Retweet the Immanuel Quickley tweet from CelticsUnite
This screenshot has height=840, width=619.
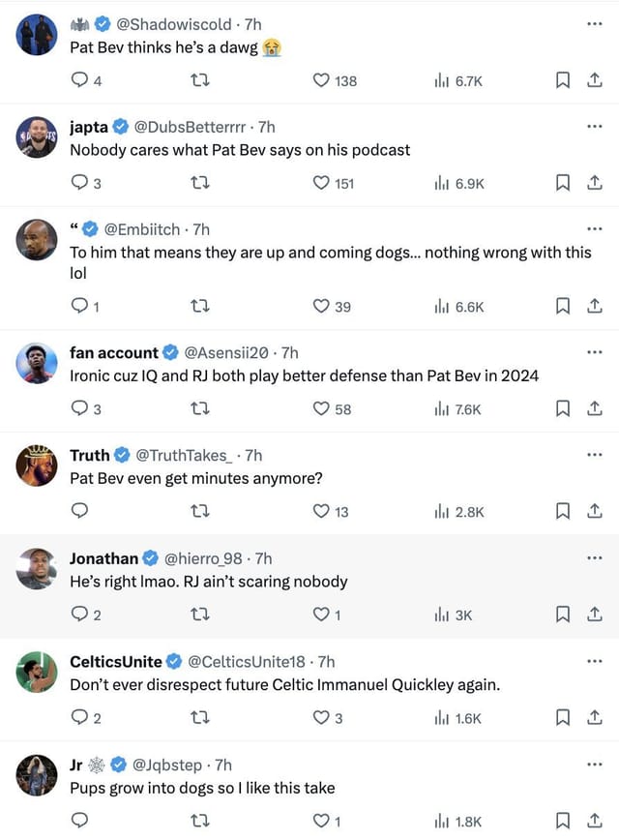click(200, 717)
